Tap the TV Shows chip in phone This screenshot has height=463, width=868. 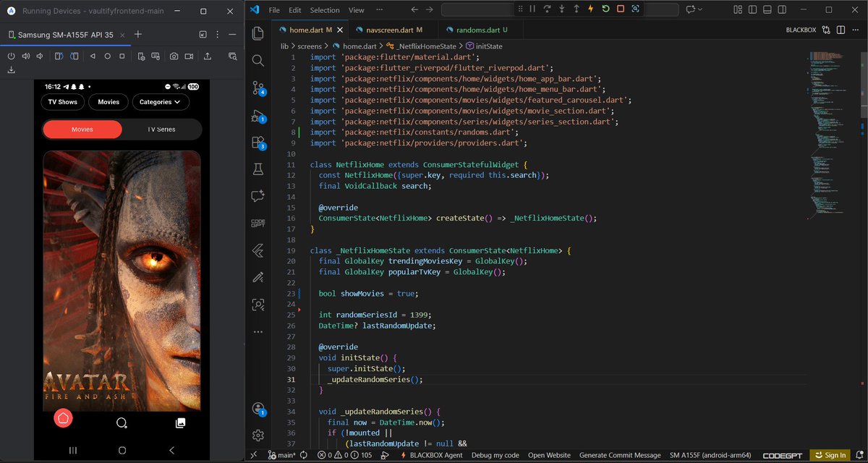63,102
